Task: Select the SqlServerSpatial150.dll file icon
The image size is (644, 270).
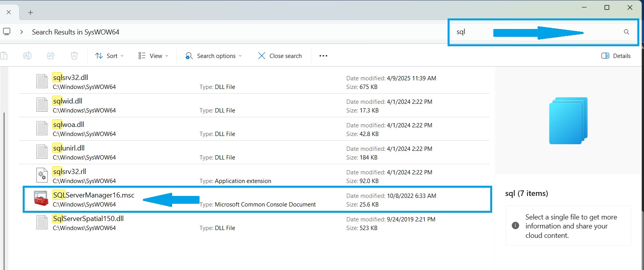Action: tap(42, 222)
